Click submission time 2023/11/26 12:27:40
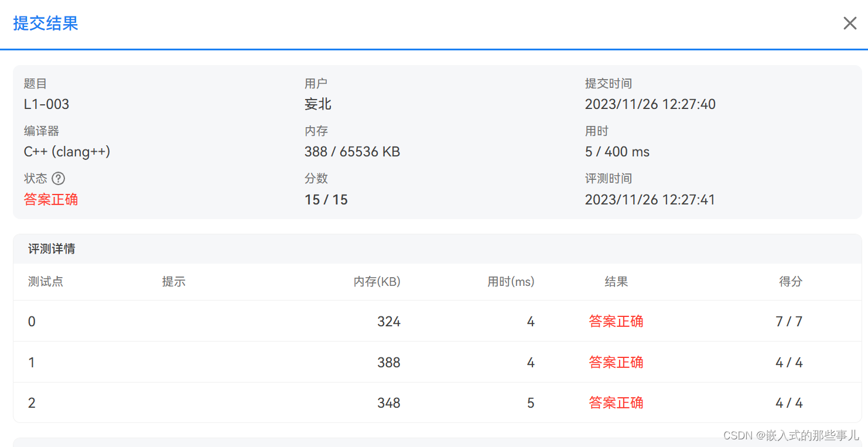This screenshot has height=447, width=868. 650,104
